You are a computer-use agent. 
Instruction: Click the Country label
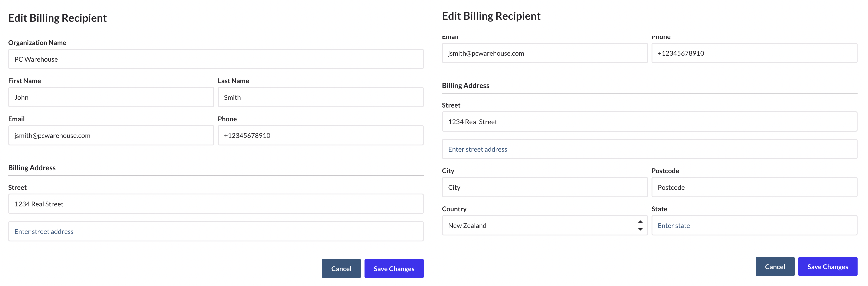pyautogui.click(x=454, y=209)
